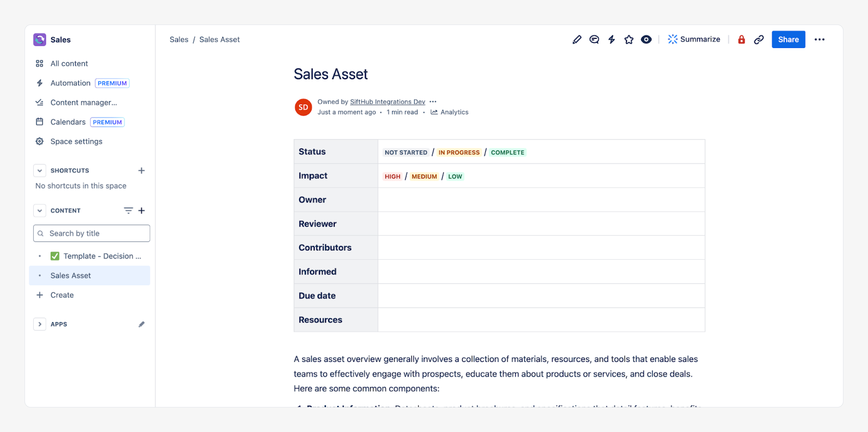Collapse the Shortcuts section chevron
This screenshot has width=868, height=432.
39,170
